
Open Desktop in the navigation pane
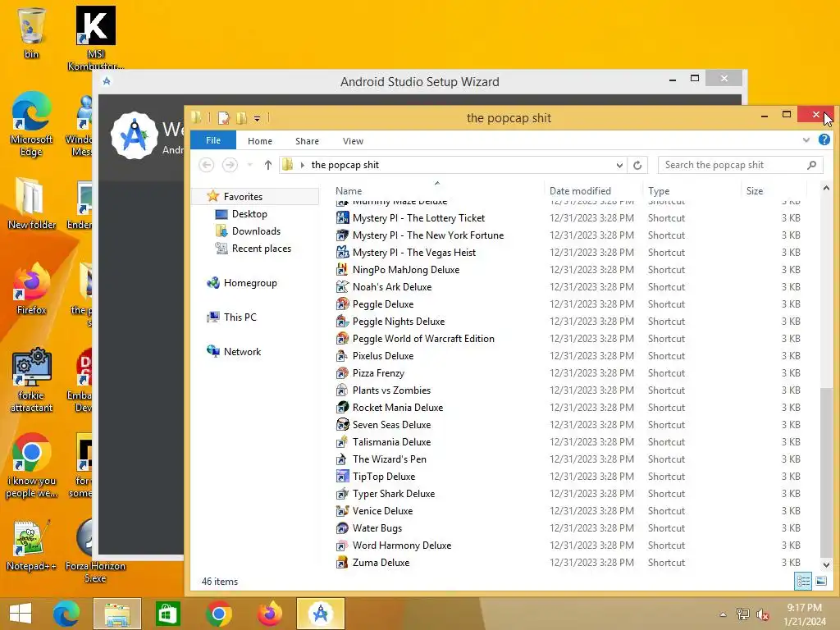(249, 214)
